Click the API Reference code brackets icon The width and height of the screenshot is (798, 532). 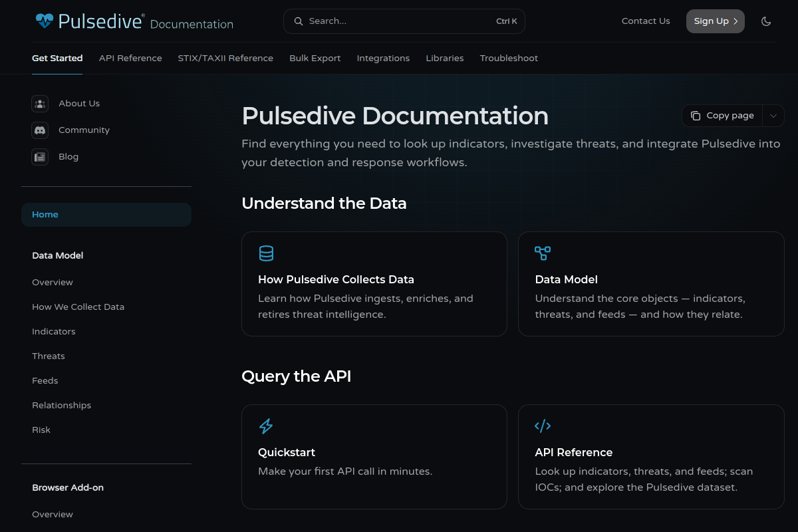(x=543, y=426)
